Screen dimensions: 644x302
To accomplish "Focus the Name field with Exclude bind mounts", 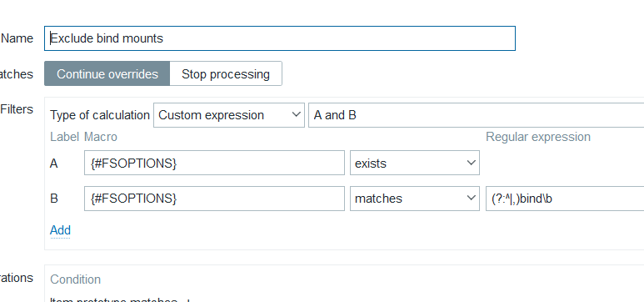I will [x=280, y=38].
